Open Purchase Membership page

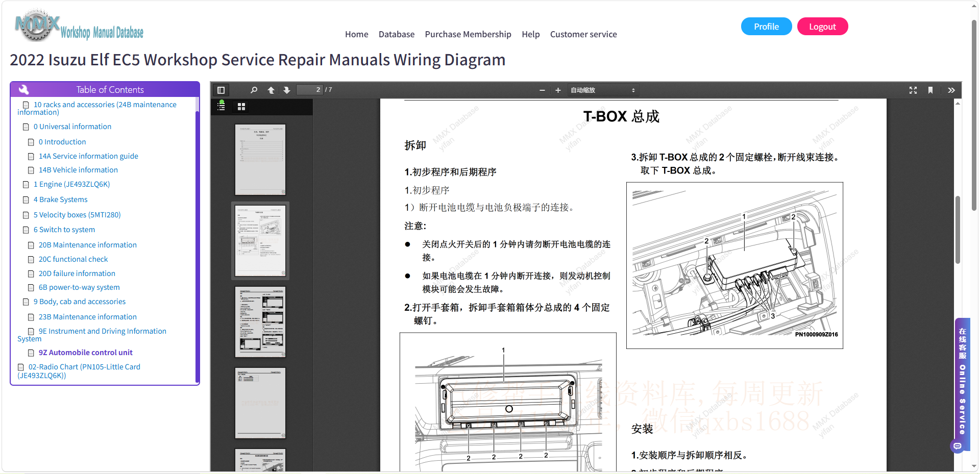pyautogui.click(x=468, y=34)
